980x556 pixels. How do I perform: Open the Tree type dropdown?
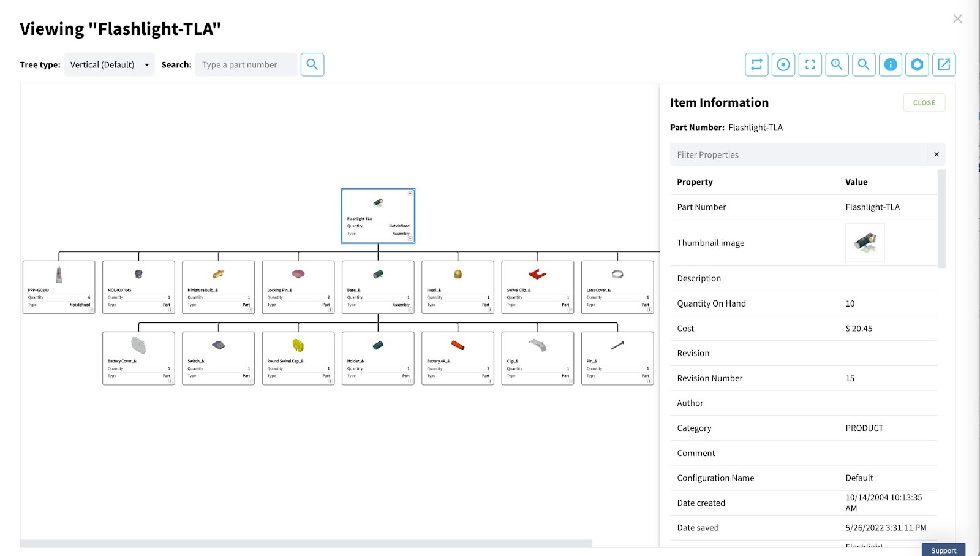(109, 64)
